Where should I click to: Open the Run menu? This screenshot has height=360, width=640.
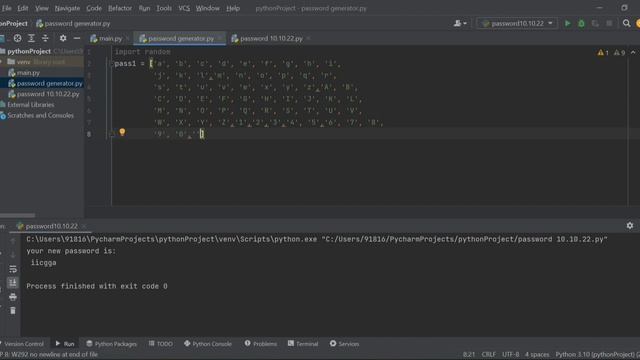point(144,8)
